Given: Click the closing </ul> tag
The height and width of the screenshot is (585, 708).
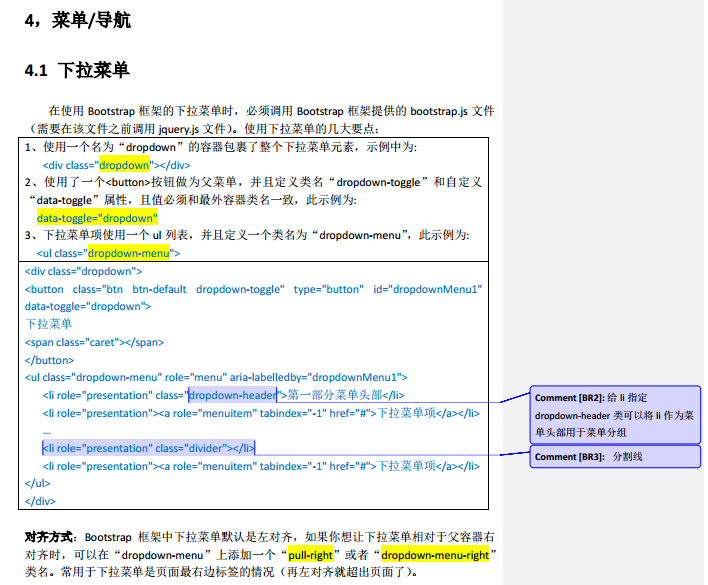Looking at the screenshot, I should click(37, 483).
